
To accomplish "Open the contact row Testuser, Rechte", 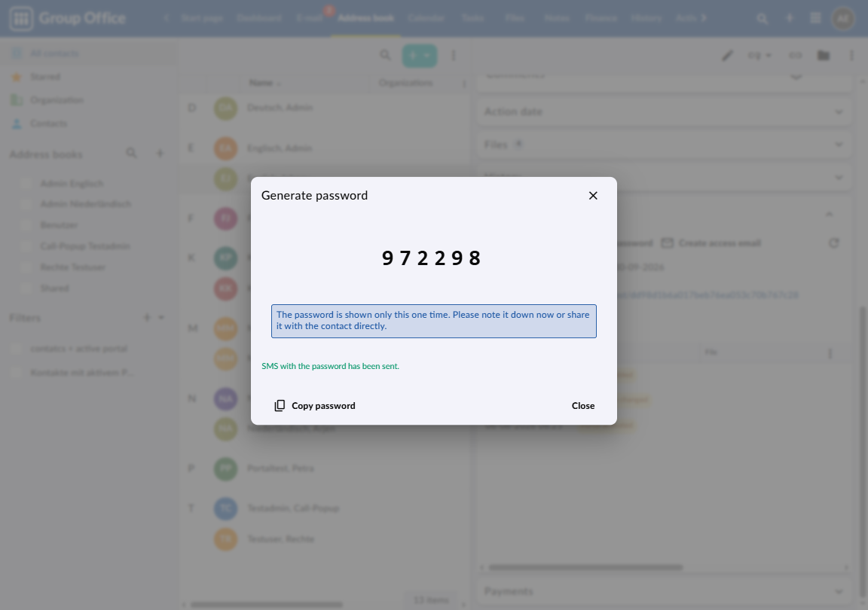I will (325, 539).
